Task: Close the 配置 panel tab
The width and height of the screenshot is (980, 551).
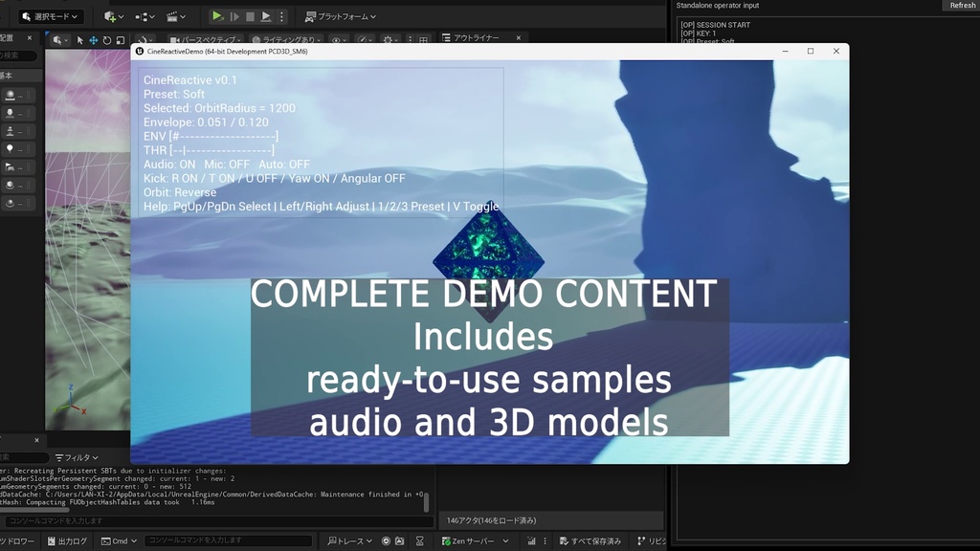Action: 30,38
